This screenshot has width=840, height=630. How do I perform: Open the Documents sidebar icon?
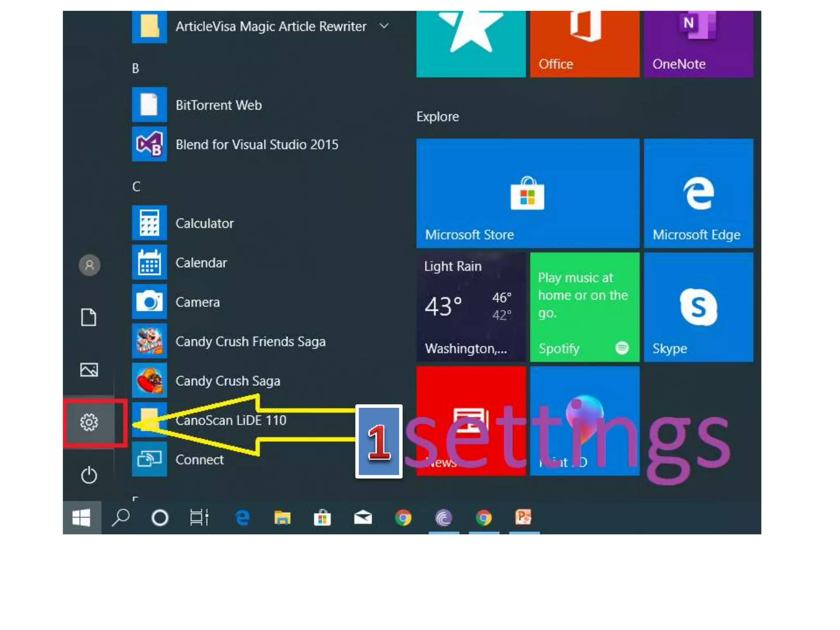coord(89,317)
